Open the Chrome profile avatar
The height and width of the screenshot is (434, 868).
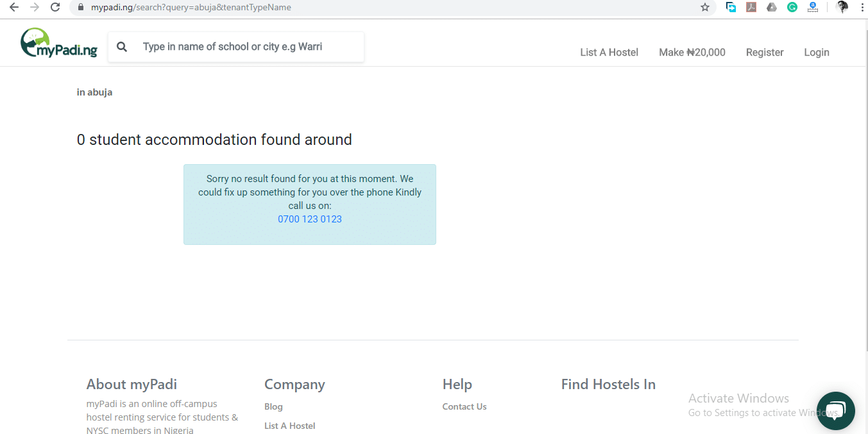[x=842, y=7]
